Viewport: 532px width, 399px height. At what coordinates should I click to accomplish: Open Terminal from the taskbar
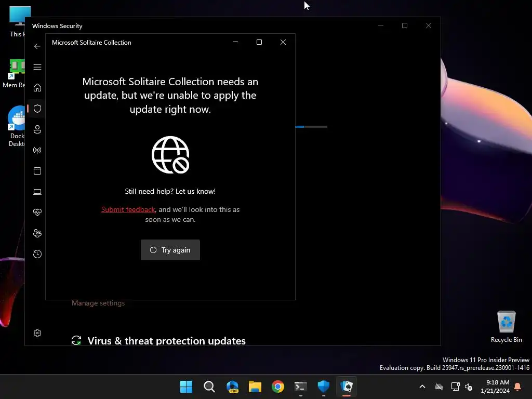click(x=301, y=387)
